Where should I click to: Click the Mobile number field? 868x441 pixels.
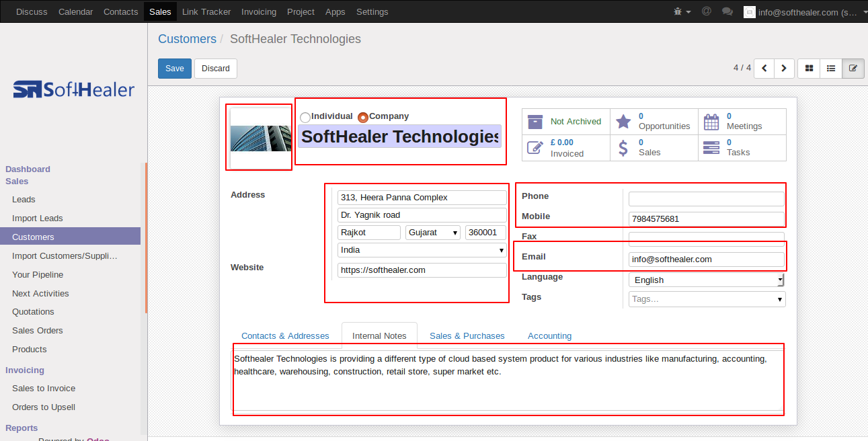coord(707,219)
